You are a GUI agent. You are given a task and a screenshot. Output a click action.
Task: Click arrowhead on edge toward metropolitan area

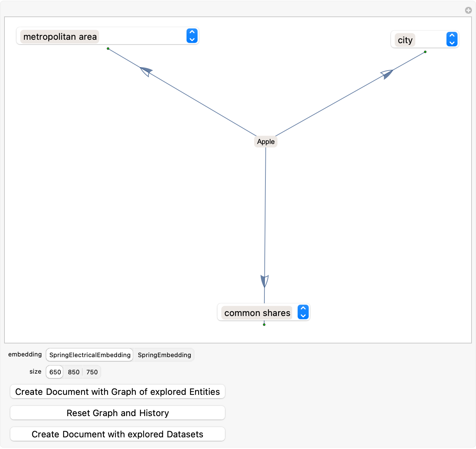pos(146,71)
